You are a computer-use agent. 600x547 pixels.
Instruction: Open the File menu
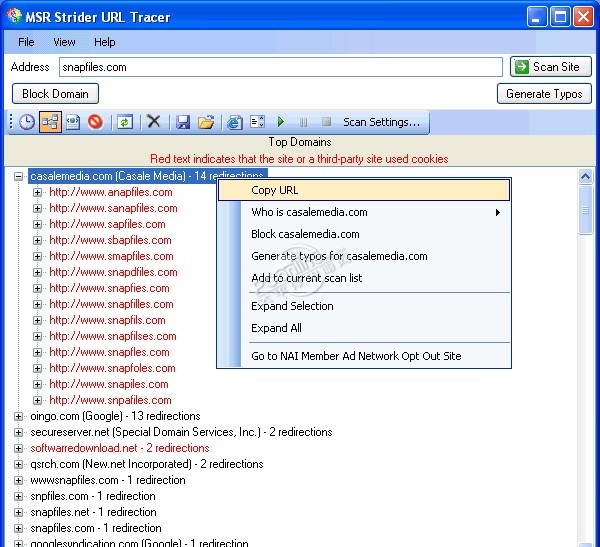pyautogui.click(x=26, y=42)
